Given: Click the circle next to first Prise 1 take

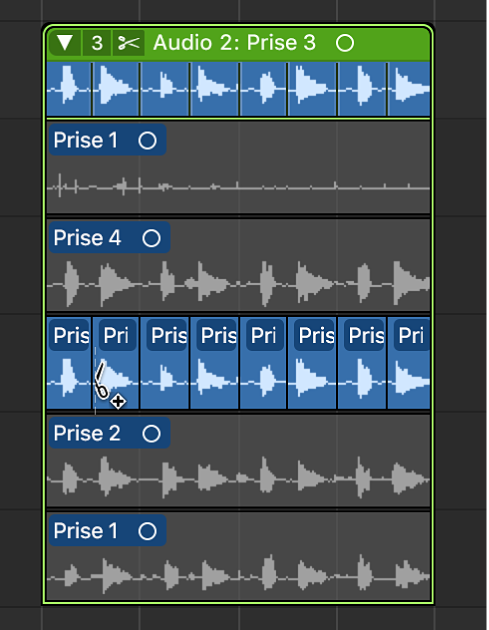Looking at the screenshot, I should (x=147, y=141).
